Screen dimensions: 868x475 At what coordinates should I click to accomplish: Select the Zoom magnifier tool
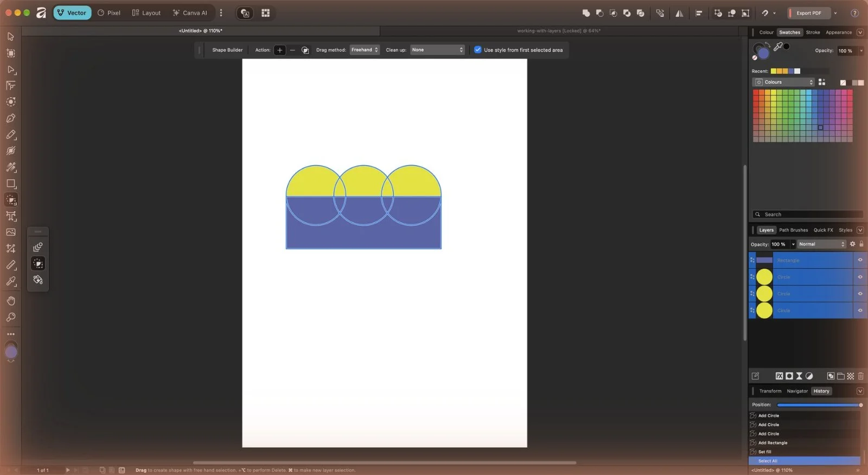[10, 317]
